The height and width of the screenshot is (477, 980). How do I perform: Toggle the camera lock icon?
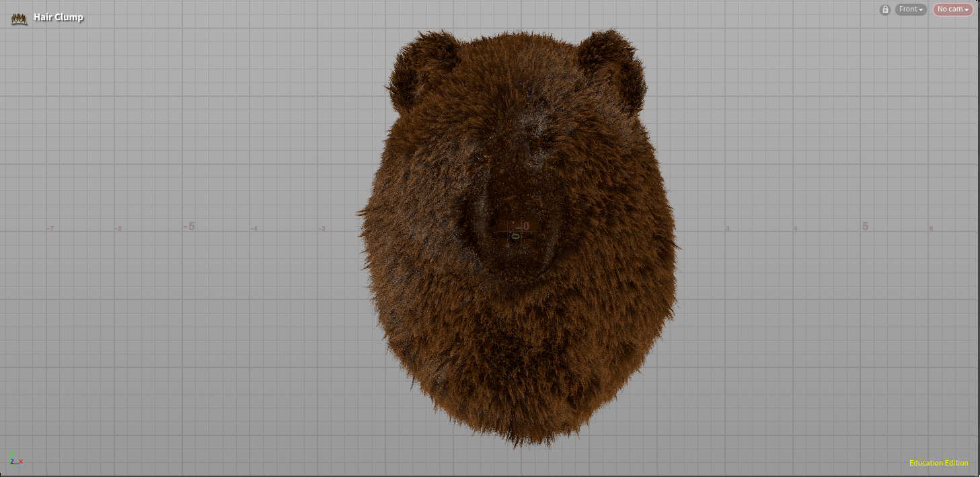tap(885, 9)
